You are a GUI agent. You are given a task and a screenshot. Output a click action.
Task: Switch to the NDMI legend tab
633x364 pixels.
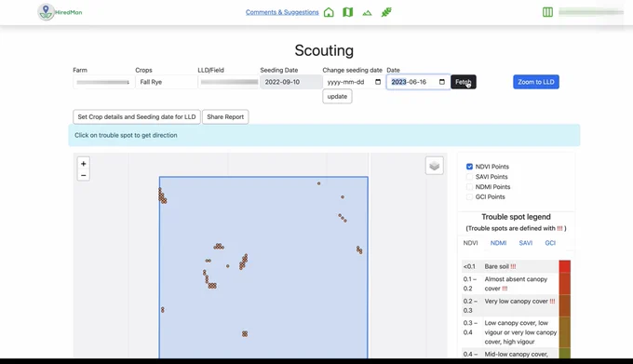[498, 243]
